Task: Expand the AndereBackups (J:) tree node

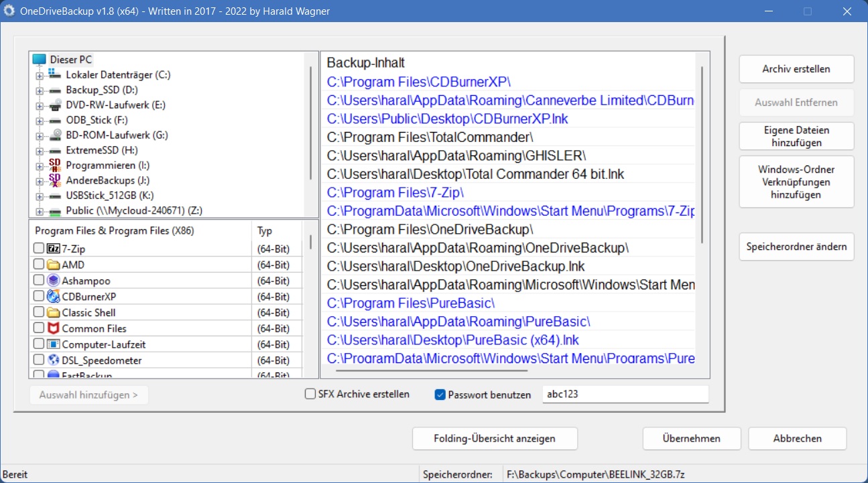Action: pyautogui.click(x=40, y=181)
